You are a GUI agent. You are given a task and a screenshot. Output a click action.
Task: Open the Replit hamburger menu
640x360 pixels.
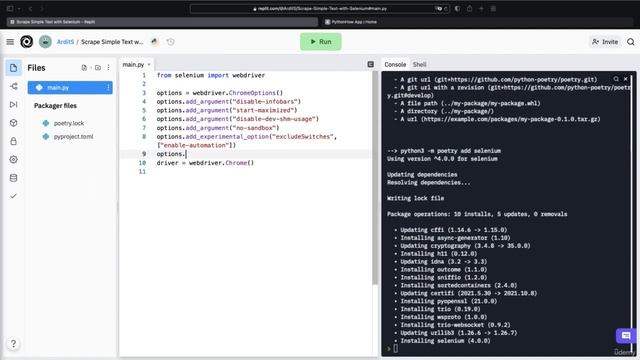[10, 42]
